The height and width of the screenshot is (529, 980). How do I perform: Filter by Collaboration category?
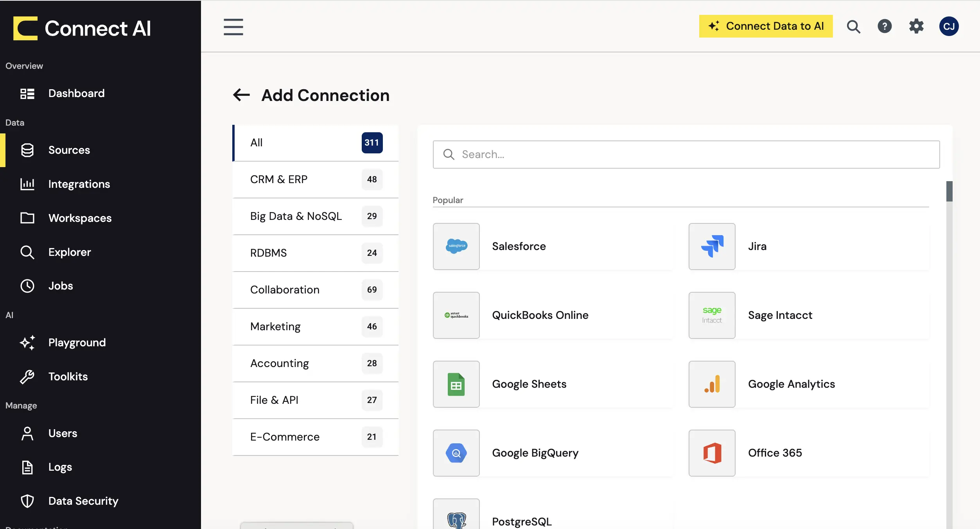click(316, 290)
